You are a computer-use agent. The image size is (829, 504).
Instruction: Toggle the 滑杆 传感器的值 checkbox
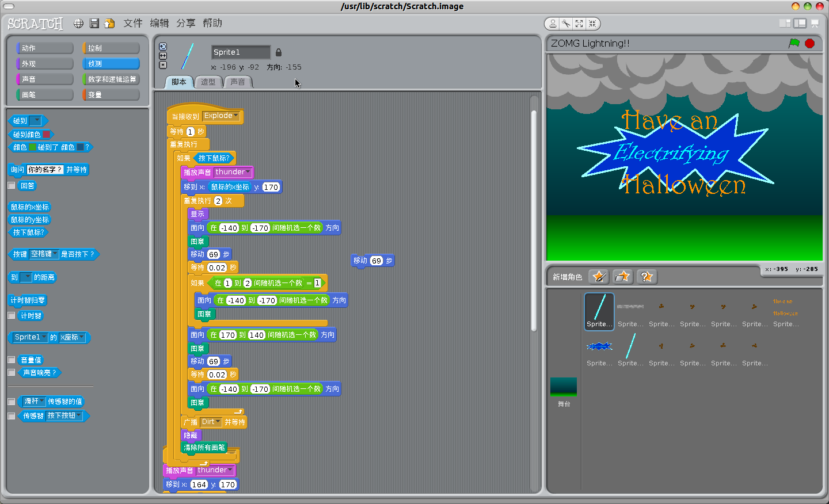point(11,401)
